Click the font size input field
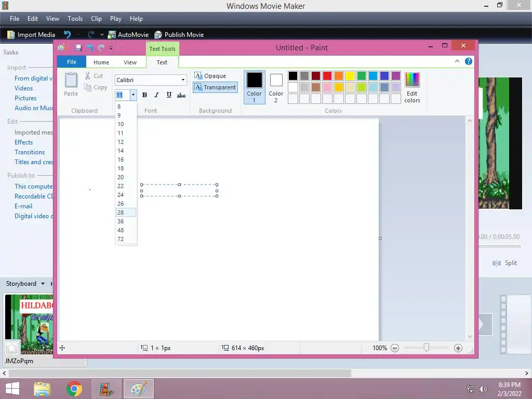 (x=122, y=95)
